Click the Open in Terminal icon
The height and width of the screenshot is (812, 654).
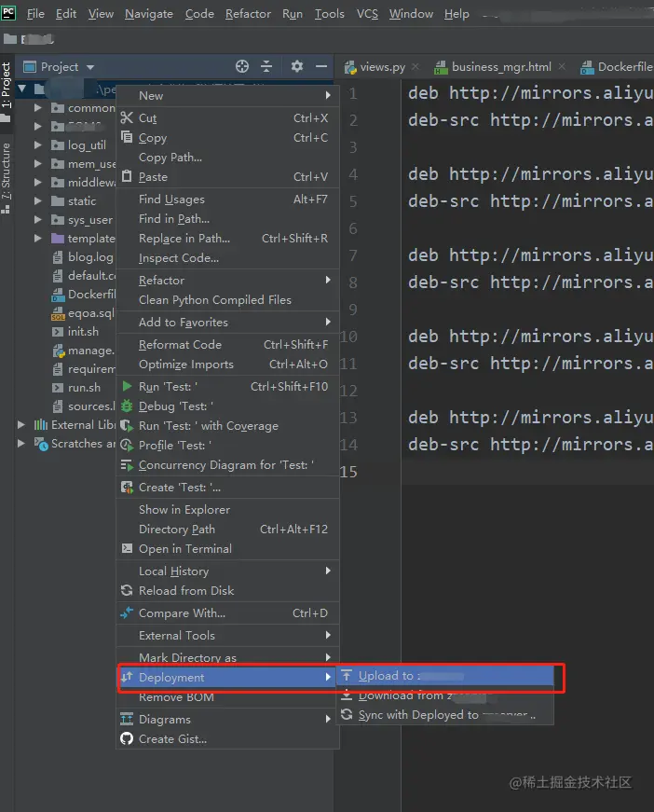click(127, 548)
